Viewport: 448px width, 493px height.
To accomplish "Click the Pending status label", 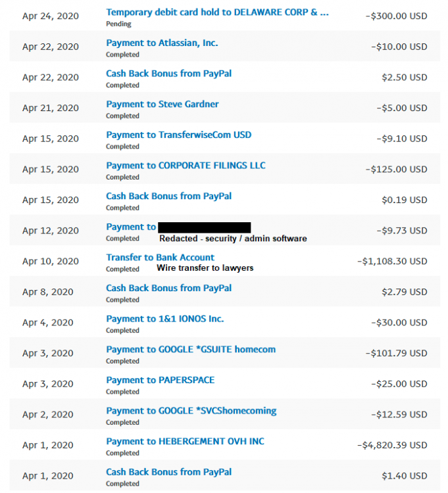I will click(x=118, y=24).
